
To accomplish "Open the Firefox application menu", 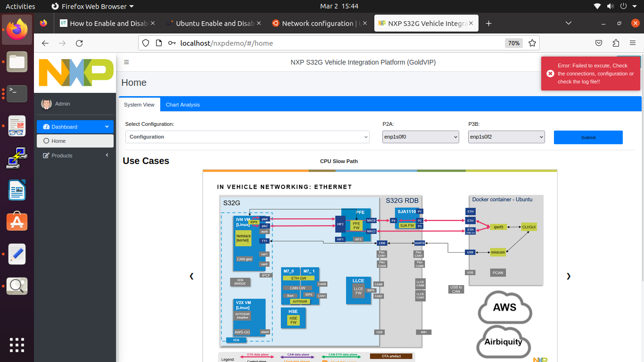I will (633, 43).
